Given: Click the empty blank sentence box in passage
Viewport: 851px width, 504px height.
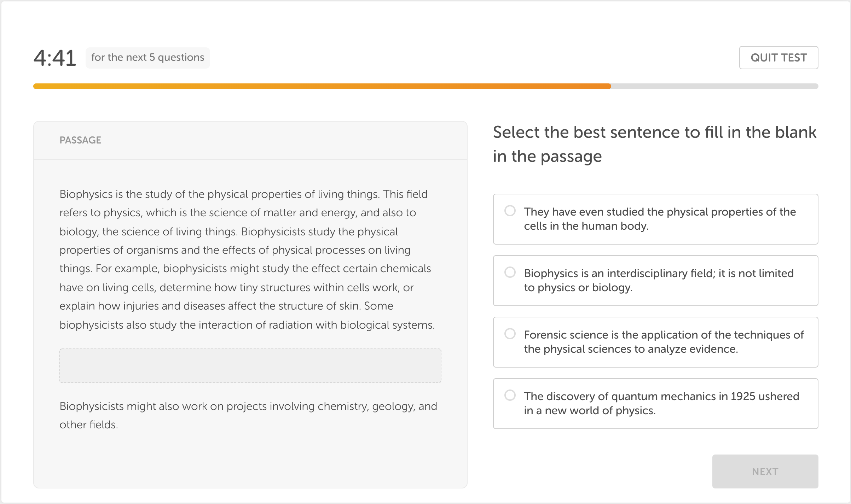Looking at the screenshot, I should tap(250, 366).
